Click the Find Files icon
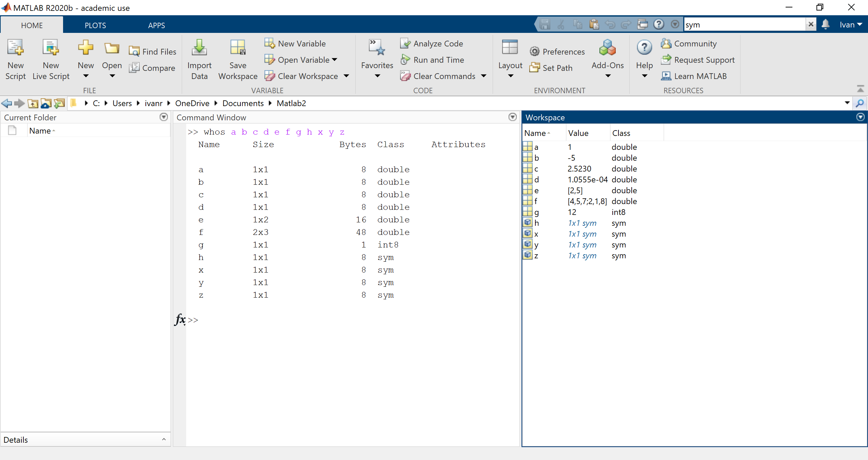Screen dimensions: 868x460 coord(134,52)
